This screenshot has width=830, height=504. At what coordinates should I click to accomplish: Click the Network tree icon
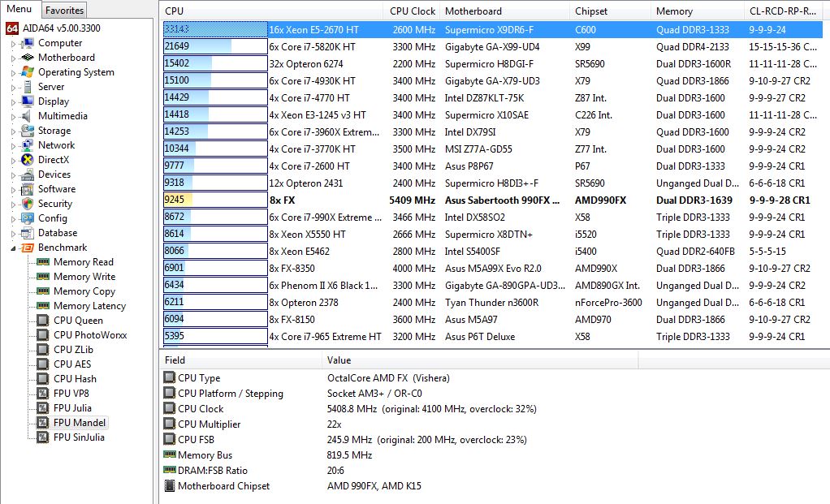pos(28,145)
